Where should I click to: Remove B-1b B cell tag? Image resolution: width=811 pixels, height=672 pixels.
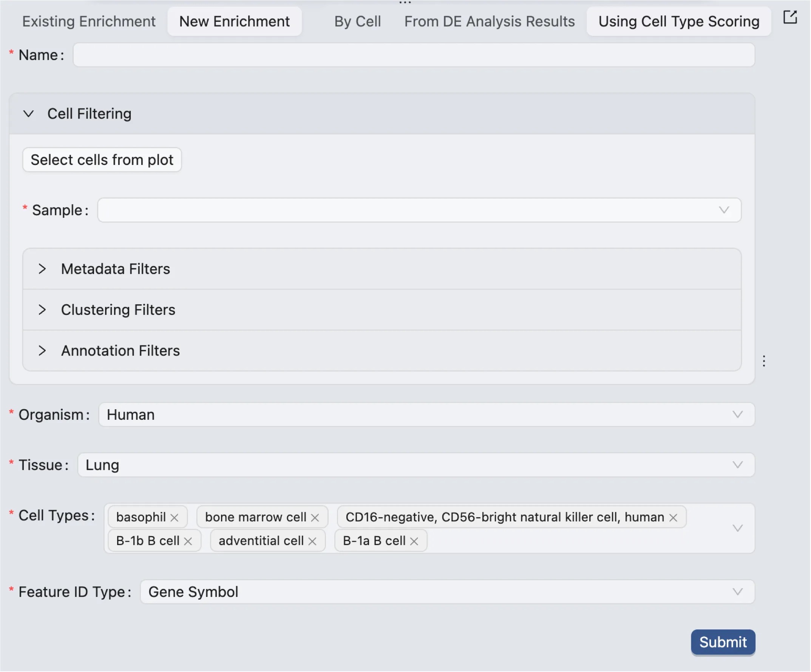point(188,541)
